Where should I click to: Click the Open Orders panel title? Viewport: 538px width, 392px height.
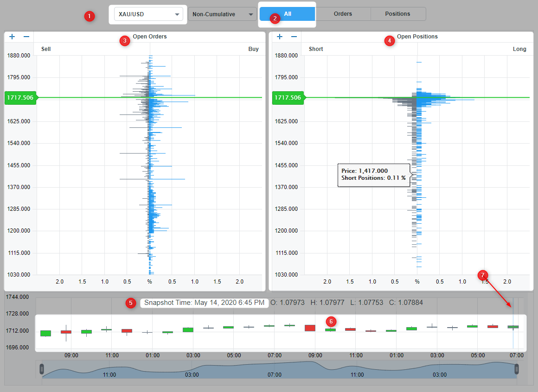click(x=149, y=37)
